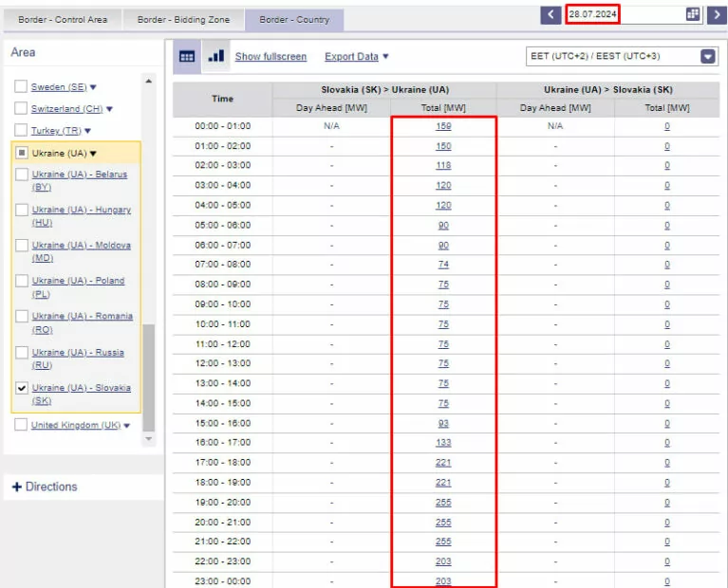Open Ukraine (UA) - Slovakia (SK) link
This screenshot has height=588, width=728.
[82, 394]
